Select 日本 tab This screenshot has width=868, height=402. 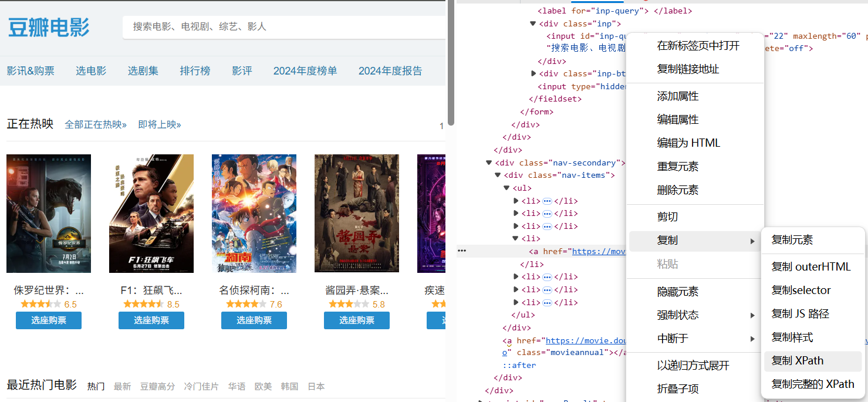coord(316,386)
